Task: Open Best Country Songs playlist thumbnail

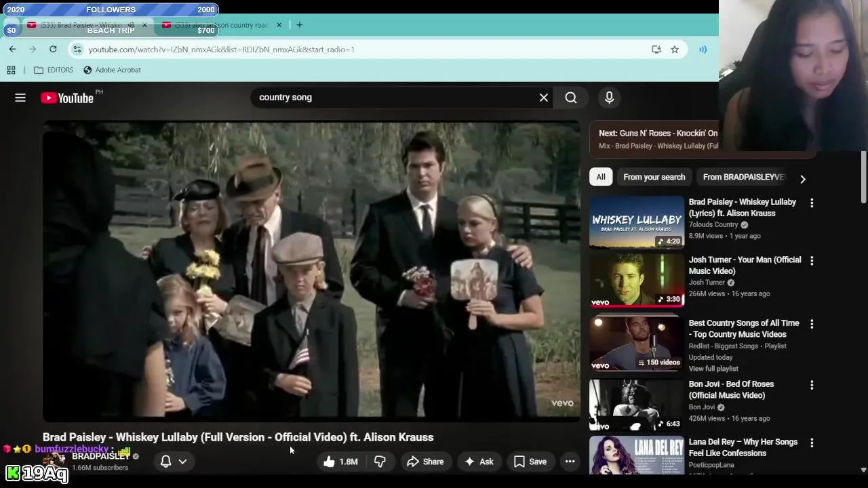Action: pos(637,344)
